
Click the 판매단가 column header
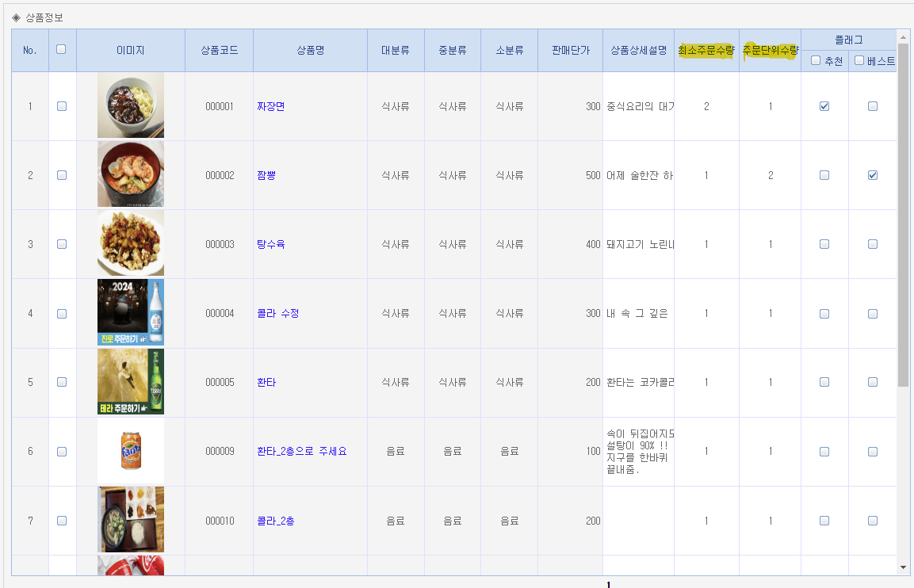click(570, 50)
